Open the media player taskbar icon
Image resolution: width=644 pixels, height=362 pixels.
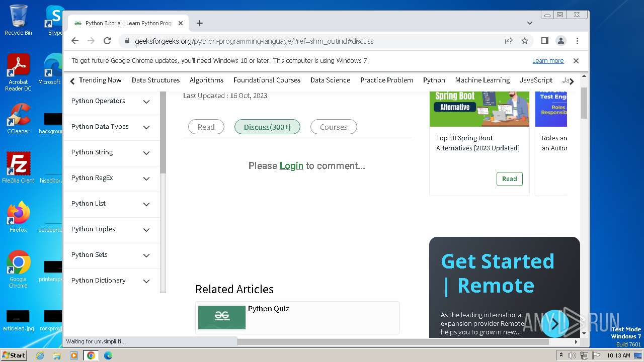click(74, 355)
